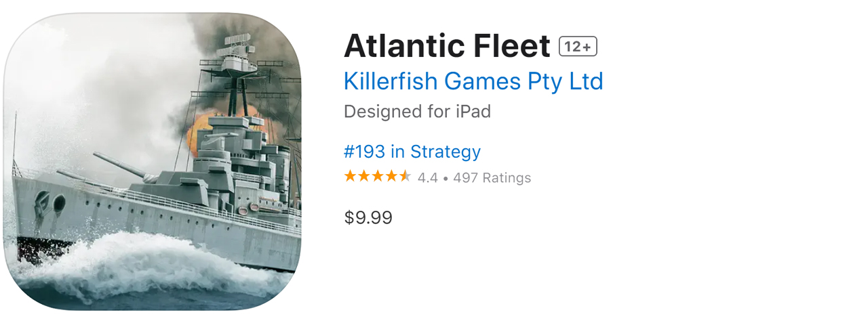Open Killerfish Games Pty Ltd developer page
Image resolution: width=868 pixels, height=323 pixels.
pos(473,81)
